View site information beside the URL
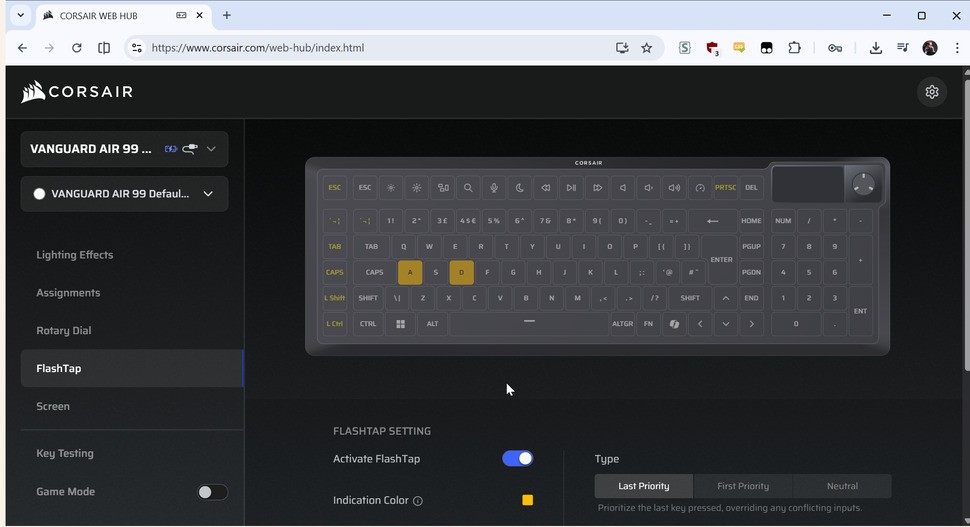970x527 pixels. [x=137, y=48]
